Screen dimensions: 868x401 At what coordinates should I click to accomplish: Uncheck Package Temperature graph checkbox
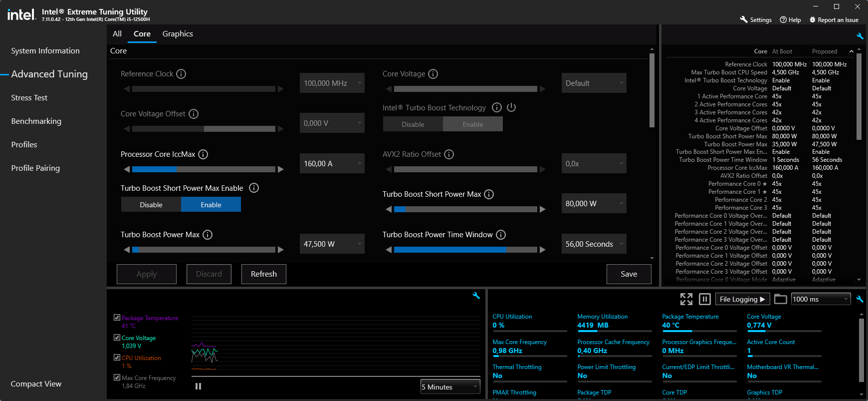tap(117, 318)
